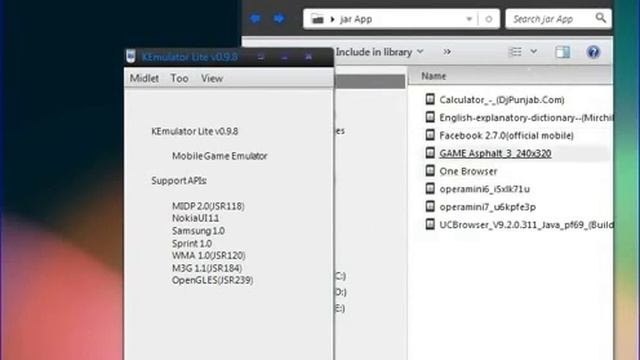The height and width of the screenshot is (360, 640).
Task: Click the OpenGLES(JSR239) text
Action: [x=213, y=280]
